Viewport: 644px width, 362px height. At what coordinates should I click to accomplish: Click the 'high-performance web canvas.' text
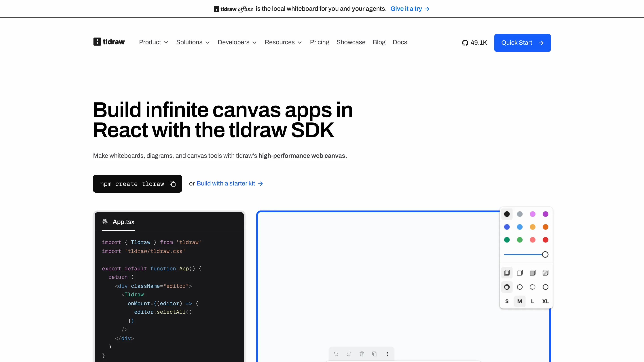click(303, 156)
